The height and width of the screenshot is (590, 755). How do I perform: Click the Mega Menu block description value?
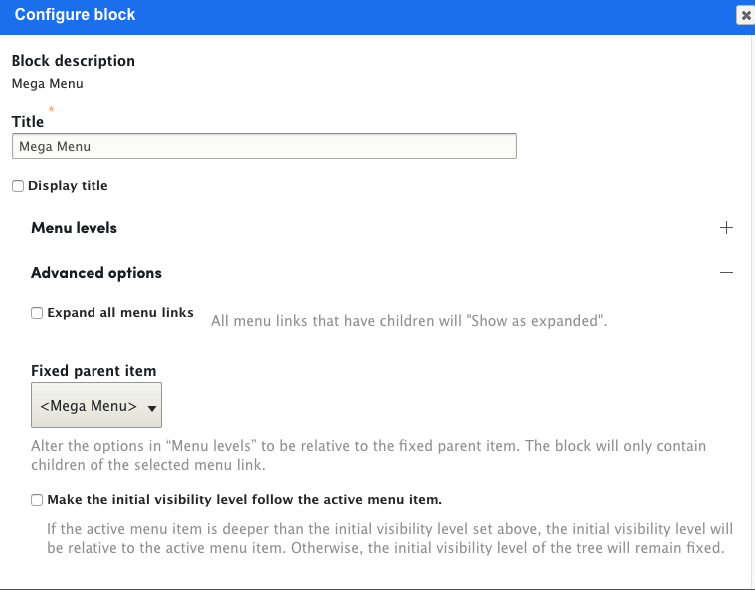(48, 84)
